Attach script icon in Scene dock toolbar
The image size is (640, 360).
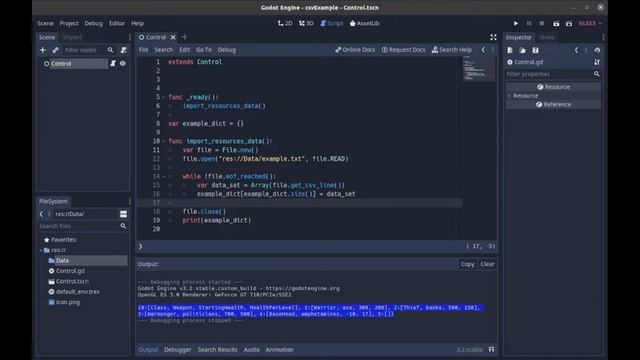click(123, 50)
